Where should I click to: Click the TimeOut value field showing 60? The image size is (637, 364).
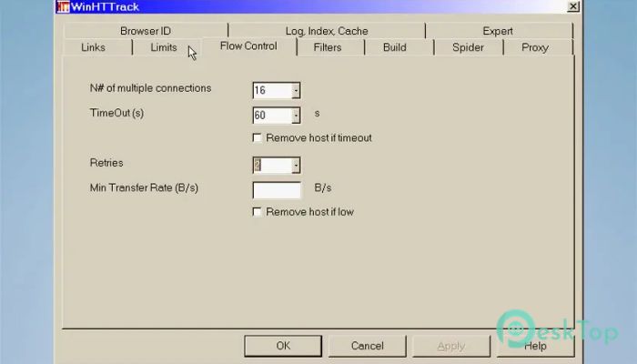(272, 116)
